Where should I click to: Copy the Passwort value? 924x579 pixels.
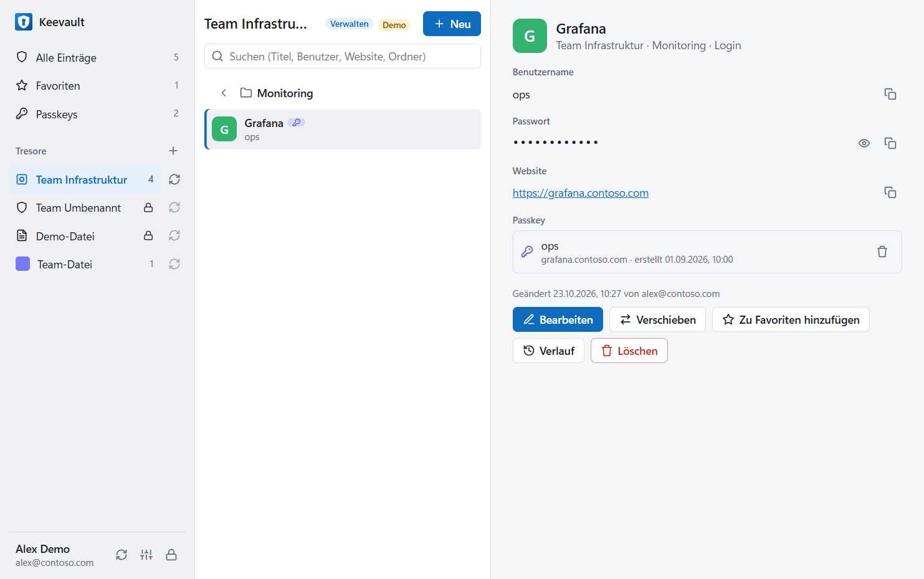(x=890, y=143)
